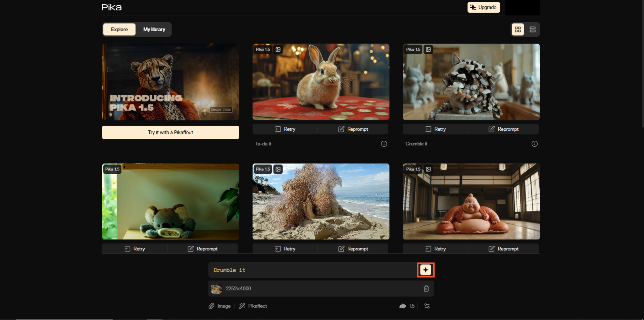Click info icon beside Ta-da it
The width and height of the screenshot is (644, 320).
tap(384, 144)
